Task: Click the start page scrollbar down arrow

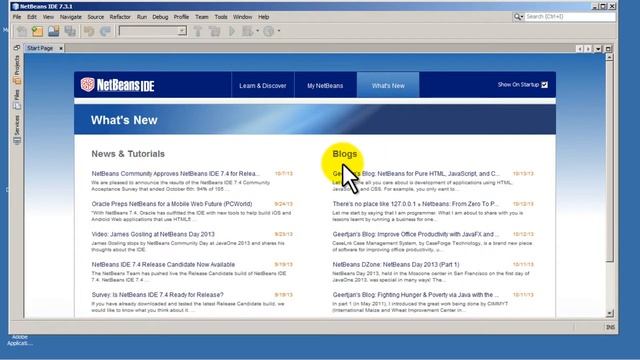Action: (x=609, y=313)
